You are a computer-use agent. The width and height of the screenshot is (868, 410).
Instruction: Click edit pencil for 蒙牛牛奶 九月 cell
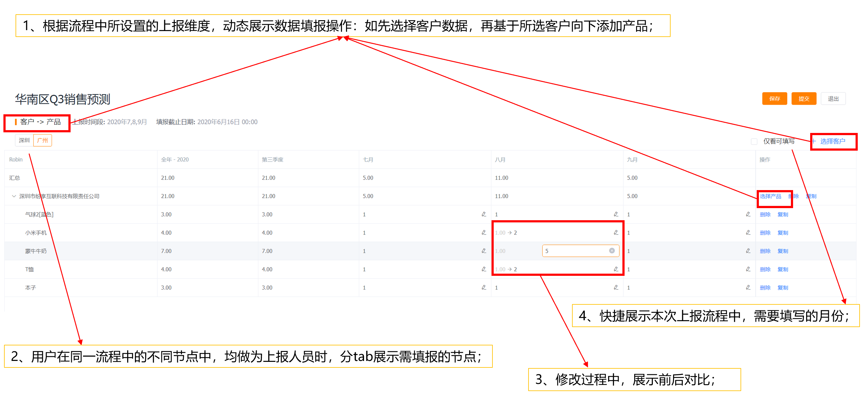click(748, 251)
